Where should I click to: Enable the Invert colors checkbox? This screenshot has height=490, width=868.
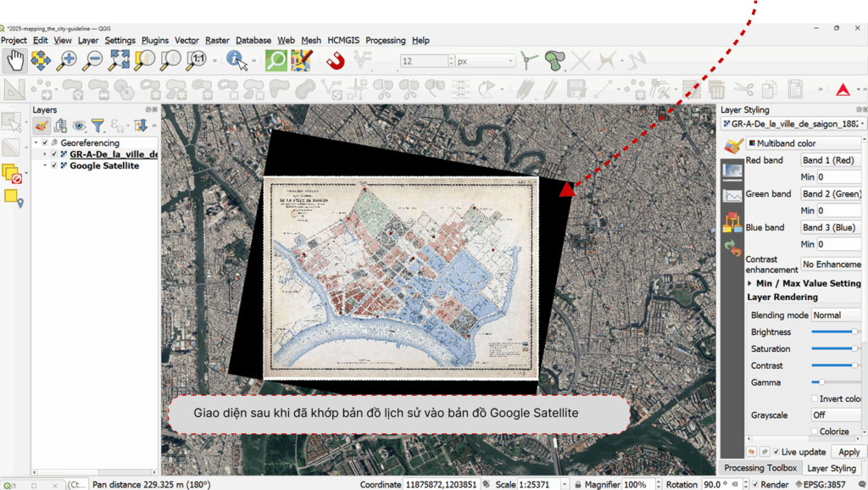coord(815,398)
